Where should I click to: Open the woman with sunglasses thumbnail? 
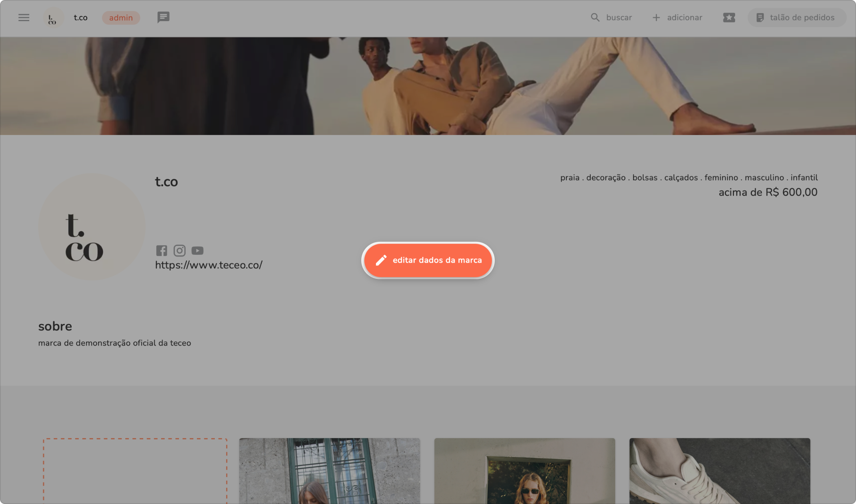(x=524, y=471)
